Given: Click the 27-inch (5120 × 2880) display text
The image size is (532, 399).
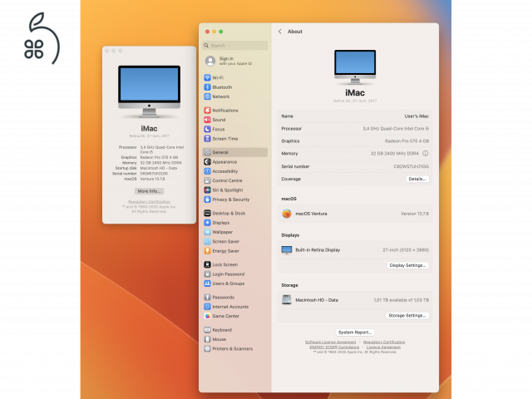Looking at the screenshot, I should (406, 249).
